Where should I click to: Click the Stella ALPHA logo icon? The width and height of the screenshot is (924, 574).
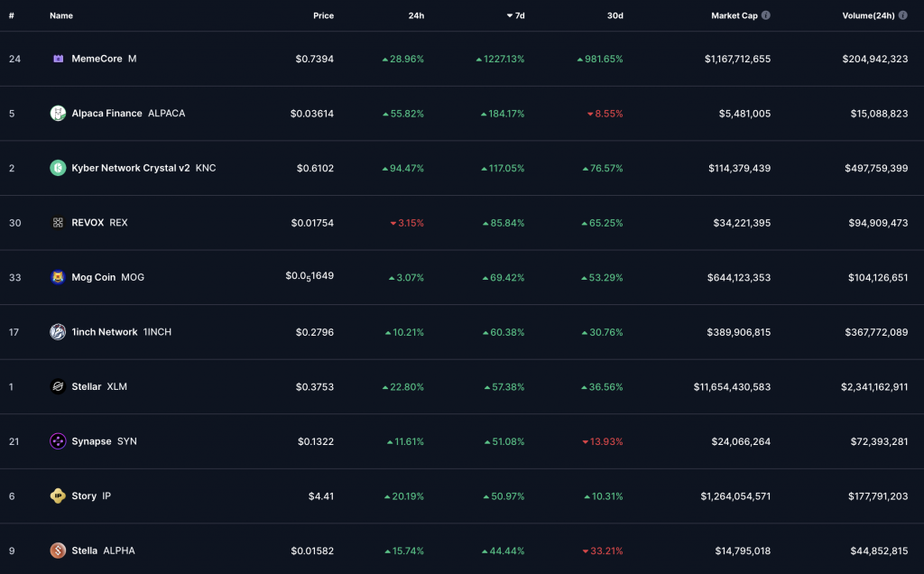[x=58, y=551]
